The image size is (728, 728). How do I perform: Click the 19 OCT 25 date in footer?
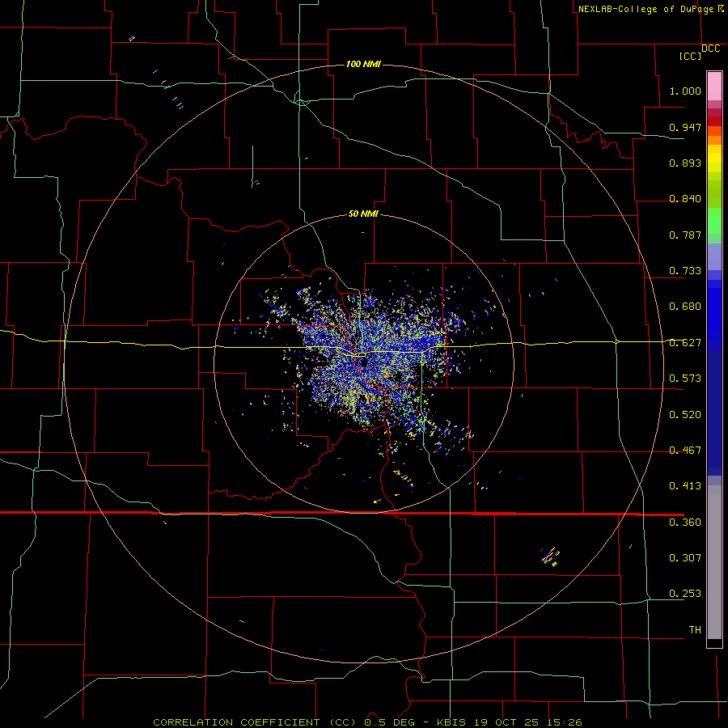506,722
